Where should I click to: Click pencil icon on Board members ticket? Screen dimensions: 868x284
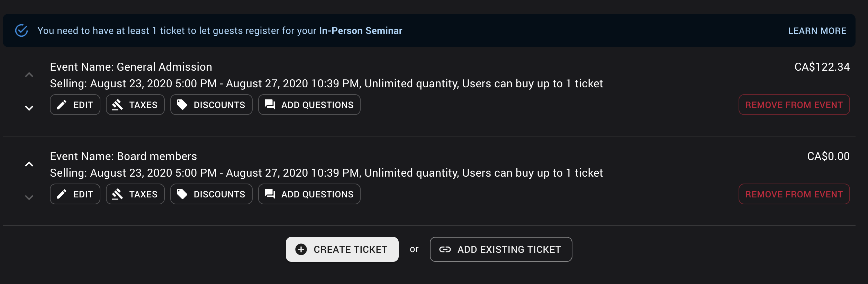tap(62, 194)
